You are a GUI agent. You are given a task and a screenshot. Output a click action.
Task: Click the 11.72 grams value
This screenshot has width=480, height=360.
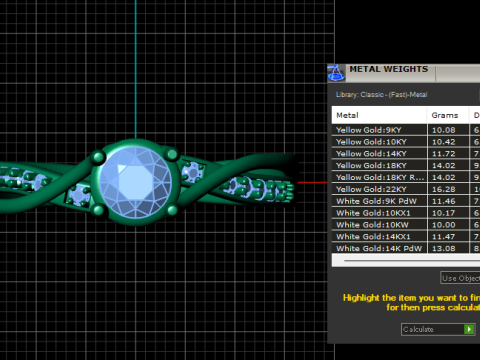(x=444, y=154)
